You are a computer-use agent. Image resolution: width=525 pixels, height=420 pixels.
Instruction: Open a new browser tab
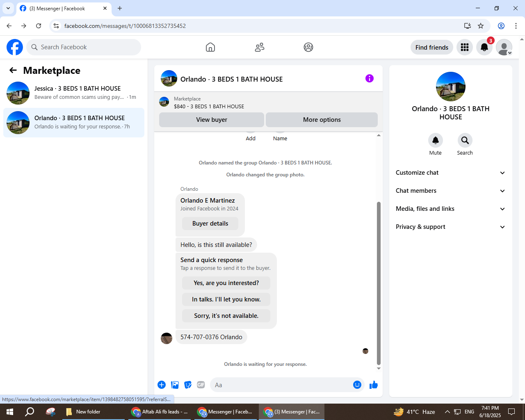pyautogui.click(x=120, y=8)
